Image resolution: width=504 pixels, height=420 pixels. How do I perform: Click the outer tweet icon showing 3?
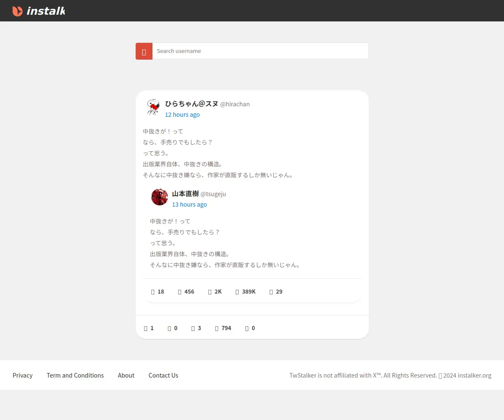pyautogui.click(x=193, y=328)
